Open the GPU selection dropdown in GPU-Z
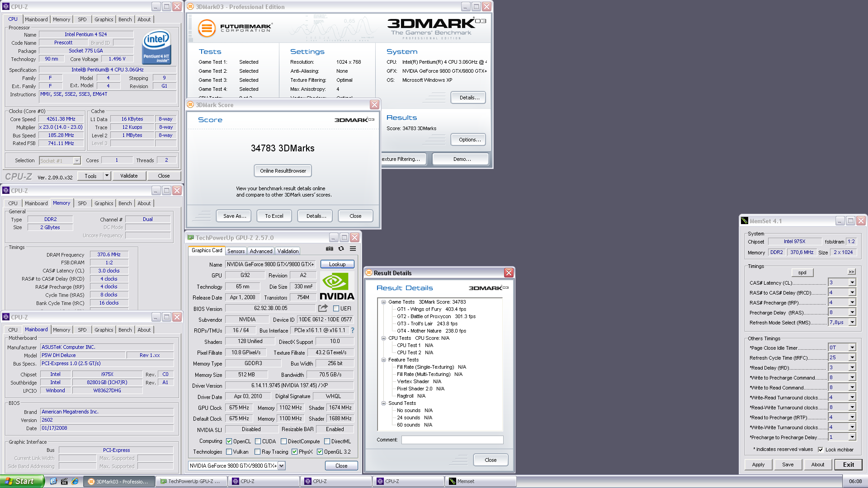Viewport: 868px width, 488px height. click(281, 466)
